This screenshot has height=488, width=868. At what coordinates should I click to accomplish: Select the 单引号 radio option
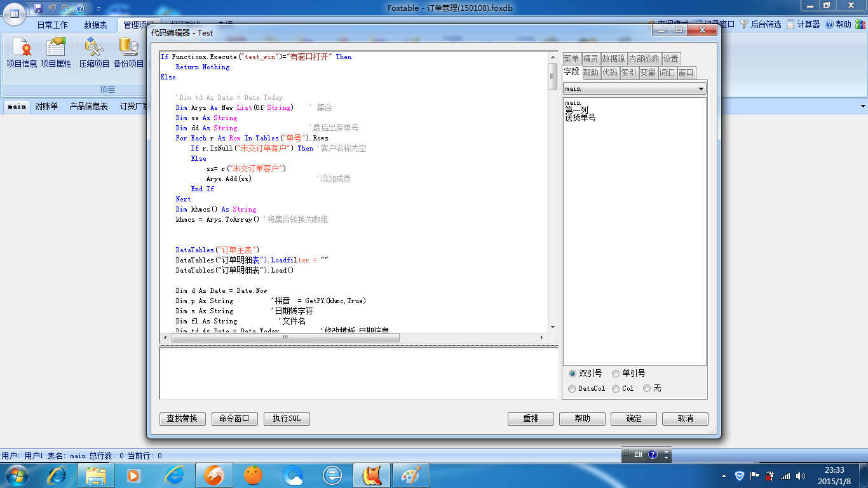pyautogui.click(x=616, y=374)
